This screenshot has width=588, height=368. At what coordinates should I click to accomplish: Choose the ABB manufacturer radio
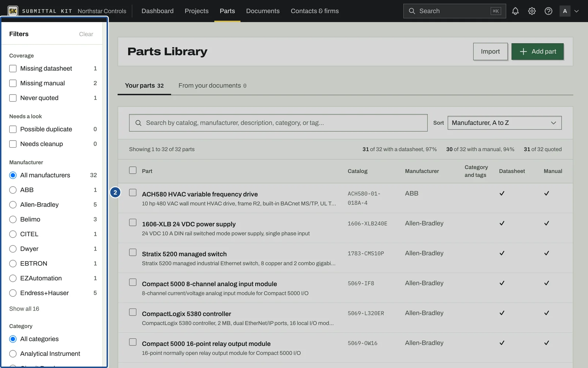click(13, 190)
